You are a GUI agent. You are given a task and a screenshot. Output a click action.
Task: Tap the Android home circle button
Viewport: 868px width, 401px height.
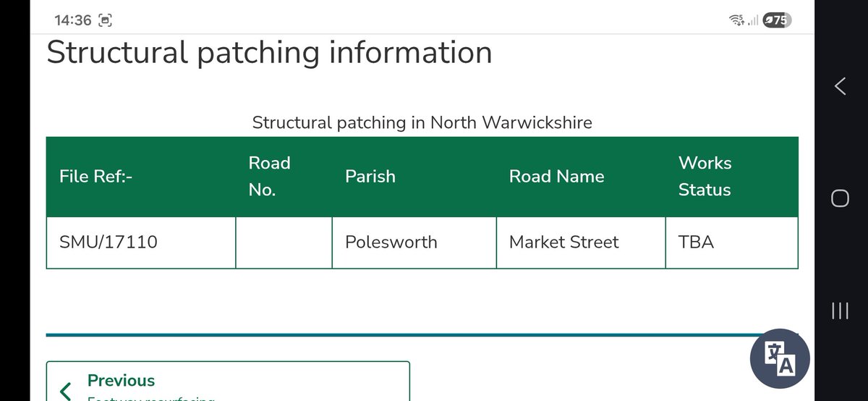[x=840, y=198]
